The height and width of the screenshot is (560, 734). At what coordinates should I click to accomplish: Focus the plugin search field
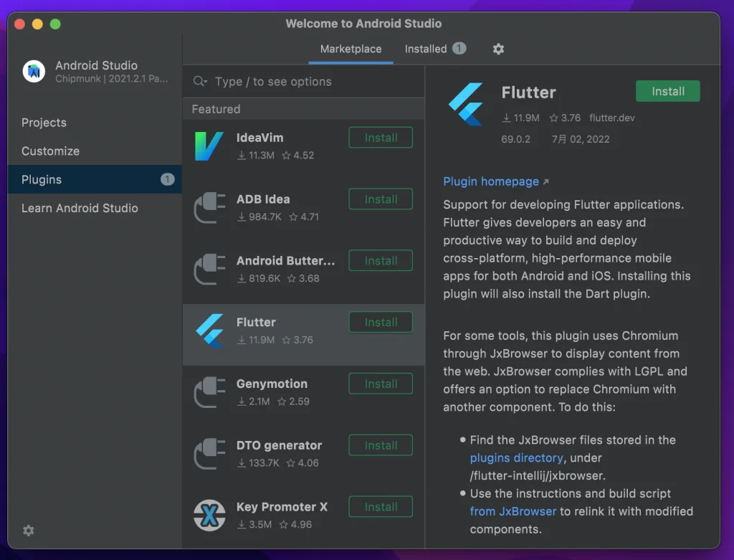pyautogui.click(x=308, y=82)
